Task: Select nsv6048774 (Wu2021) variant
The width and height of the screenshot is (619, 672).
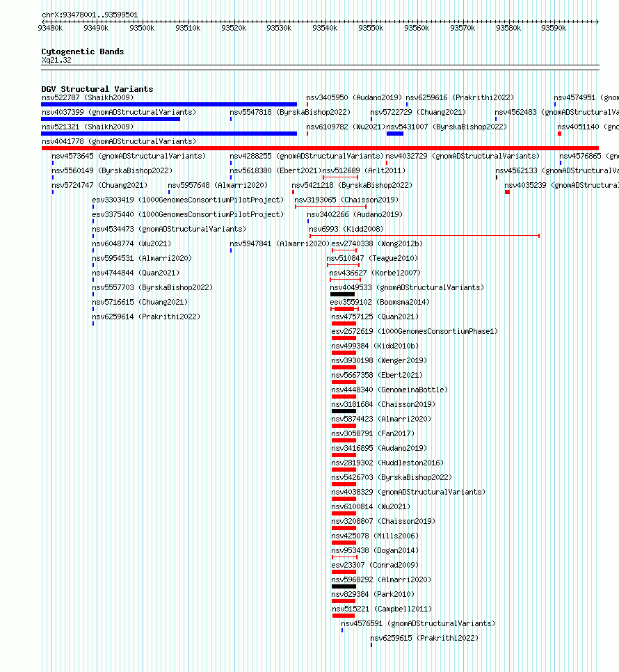Action: click(x=131, y=243)
